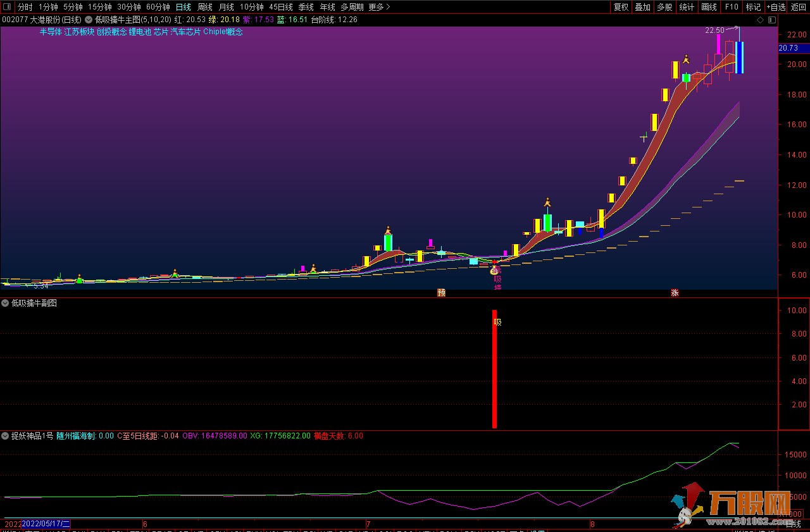Click the 红: 20.53 readout
The image size is (810, 532).
[x=190, y=20]
